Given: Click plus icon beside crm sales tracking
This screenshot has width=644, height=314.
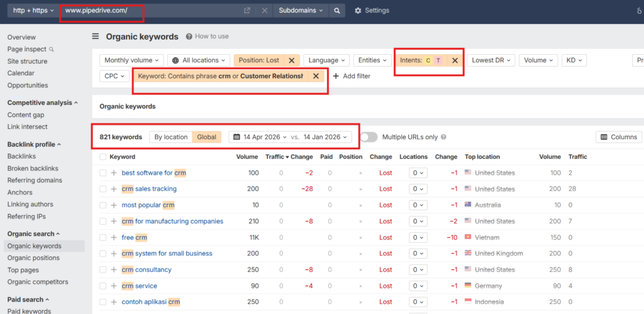Looking at the screenshot, I should point(114,189).
